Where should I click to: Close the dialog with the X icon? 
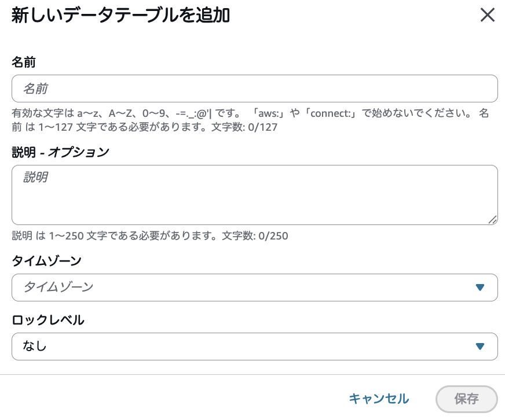coord(487,15)
